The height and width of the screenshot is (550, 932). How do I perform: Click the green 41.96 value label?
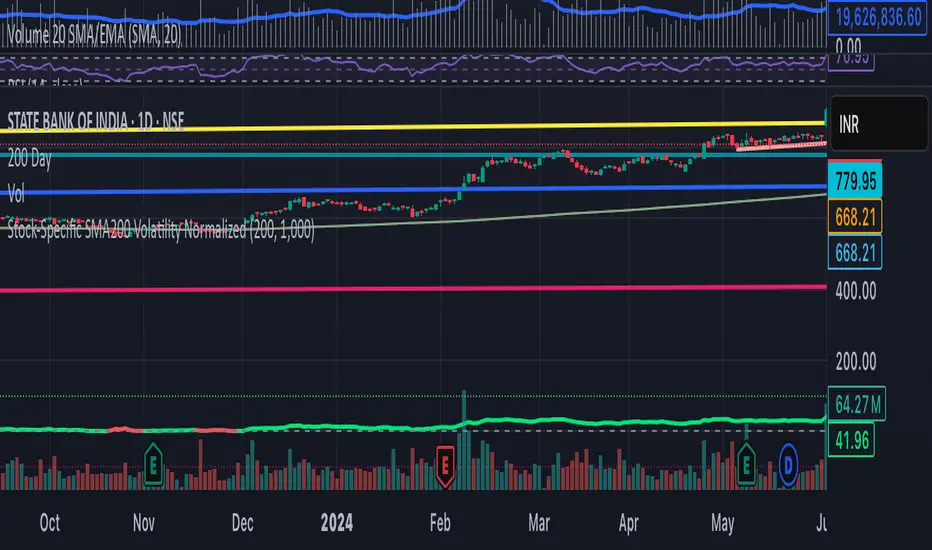(x=851, y=440)
